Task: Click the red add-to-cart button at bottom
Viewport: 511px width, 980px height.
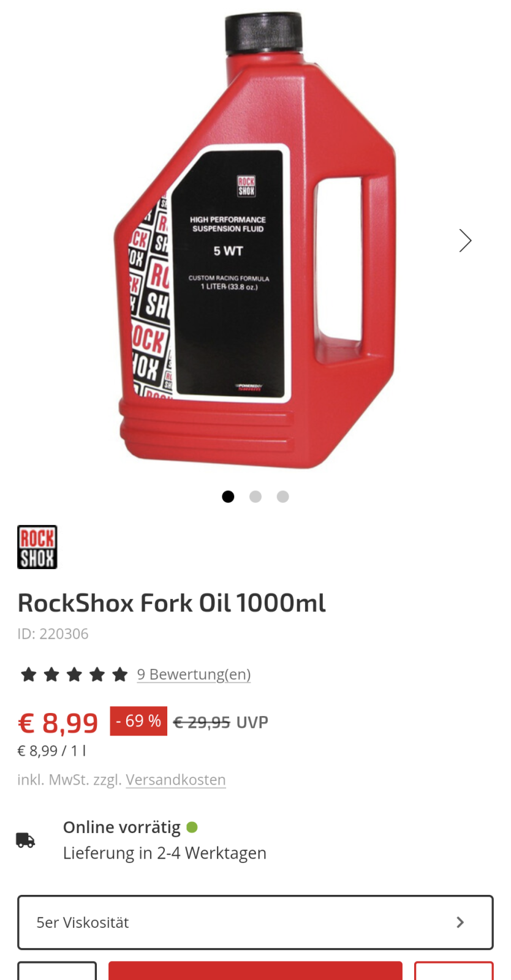Action: [255, 971]
